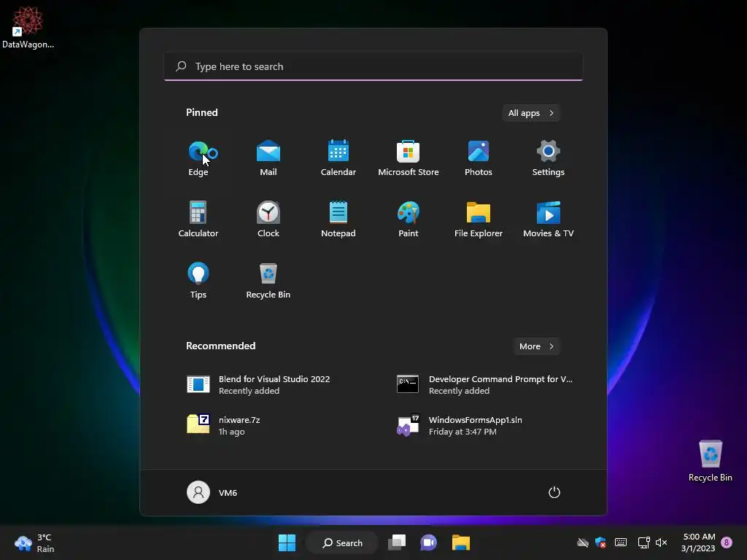Open Recycle Bin pinned in Start menu
The image size is (747, 560).
tap(268, 281)
